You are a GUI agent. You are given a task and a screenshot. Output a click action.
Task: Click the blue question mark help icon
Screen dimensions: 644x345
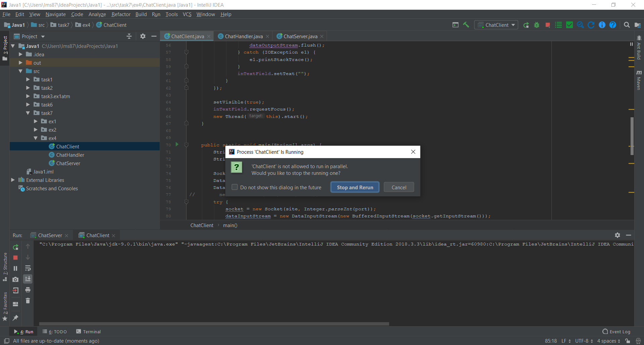point(613,25)
